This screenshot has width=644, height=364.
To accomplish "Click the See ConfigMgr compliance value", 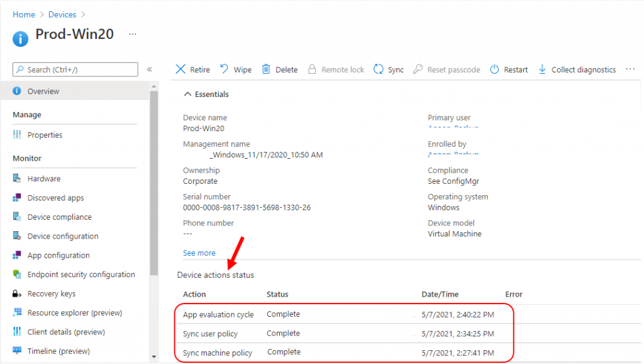I will pyautogui.click(x=453, y=181).
